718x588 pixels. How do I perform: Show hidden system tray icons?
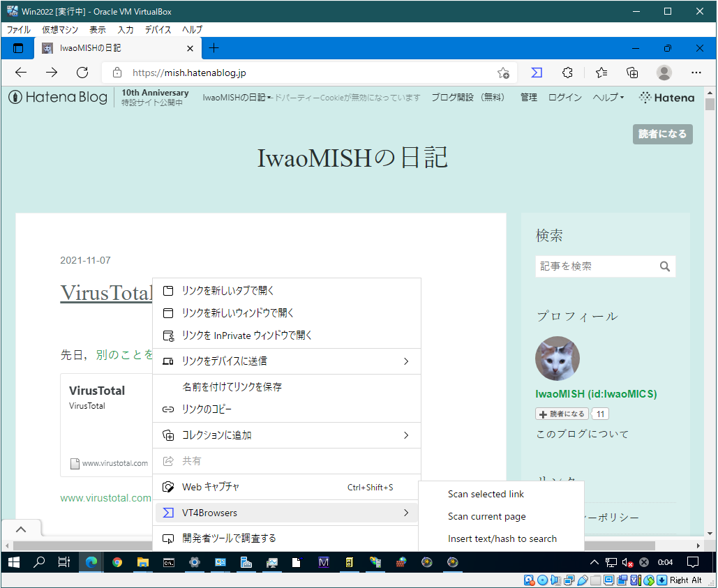tap(594, 562)
